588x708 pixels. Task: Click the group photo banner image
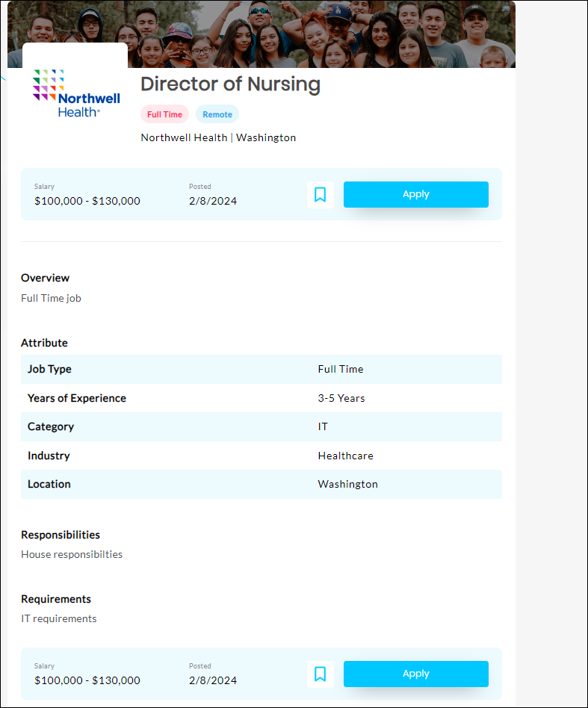tap(321, 34)
